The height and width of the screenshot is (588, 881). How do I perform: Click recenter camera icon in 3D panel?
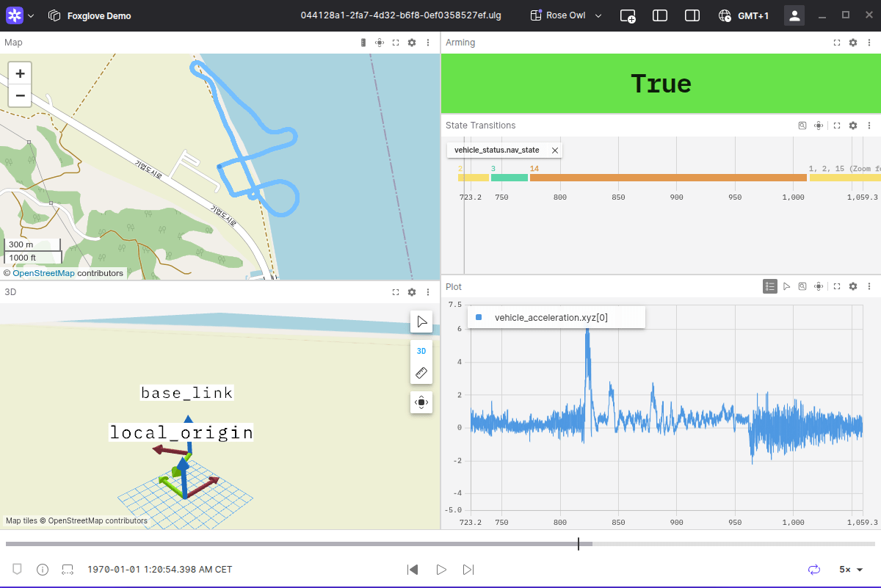421,402
